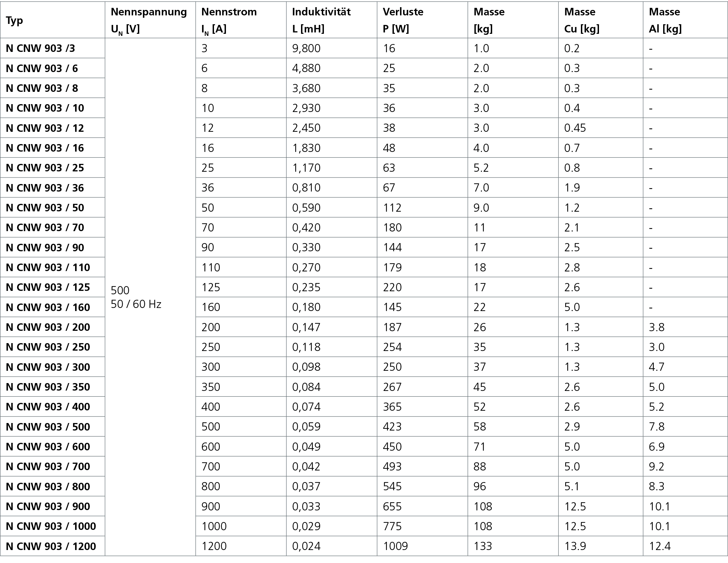Viewport: 728px width, 563px height.
Task: Click losses value '1009'
Action: (x=395, y=546)
